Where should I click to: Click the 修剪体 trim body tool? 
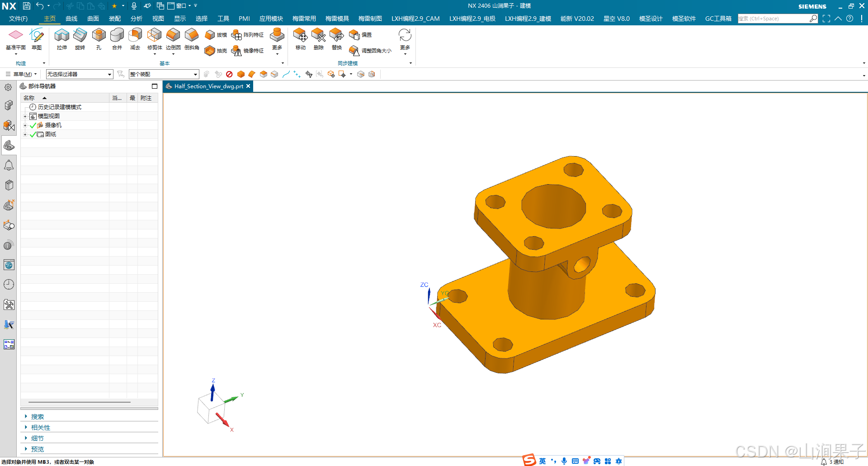tap(155, 39)
